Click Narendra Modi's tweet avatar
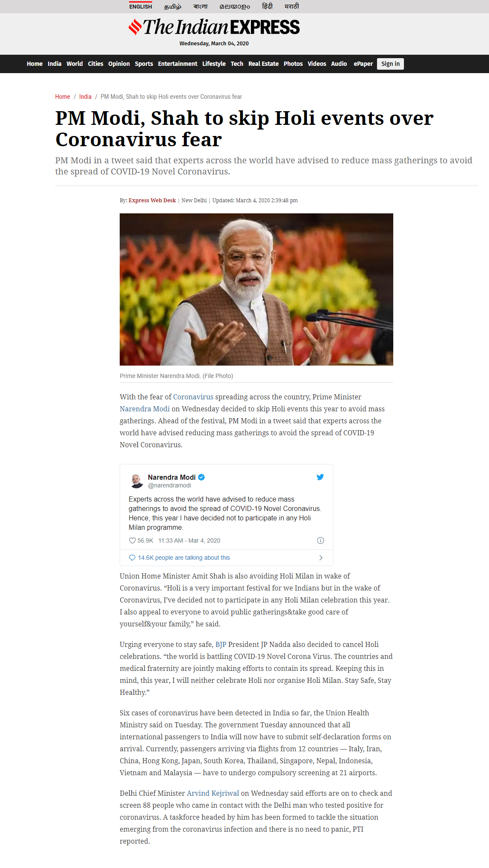489x868 pixels. [x=137, y=481]
